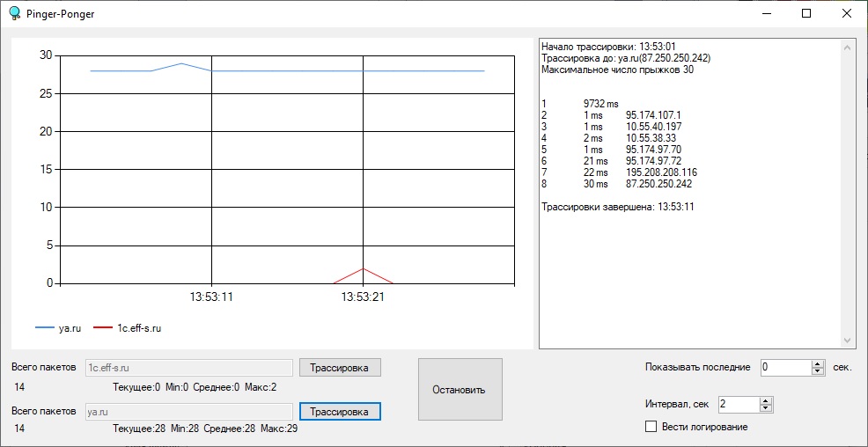Click the Pinger-Ponger app icon in title bar
Screen dimensions: 868x447
point(14,13)
